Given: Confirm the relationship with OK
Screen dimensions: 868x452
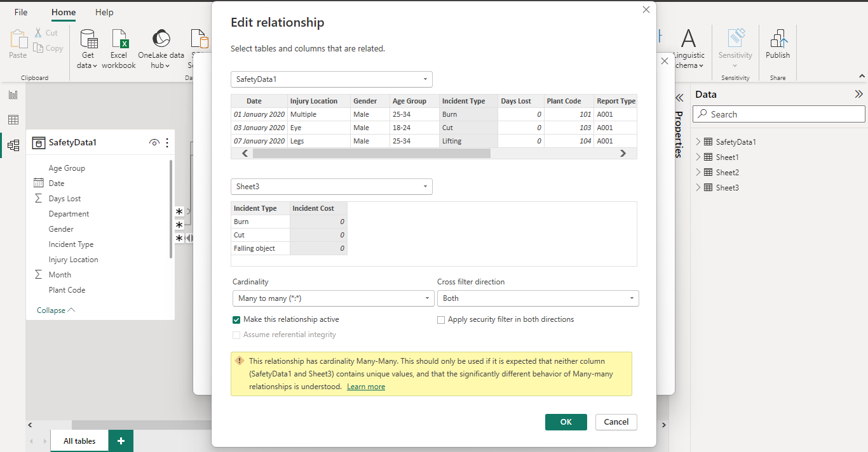Looking at the screenshot, I should click(x=566, y=422).
